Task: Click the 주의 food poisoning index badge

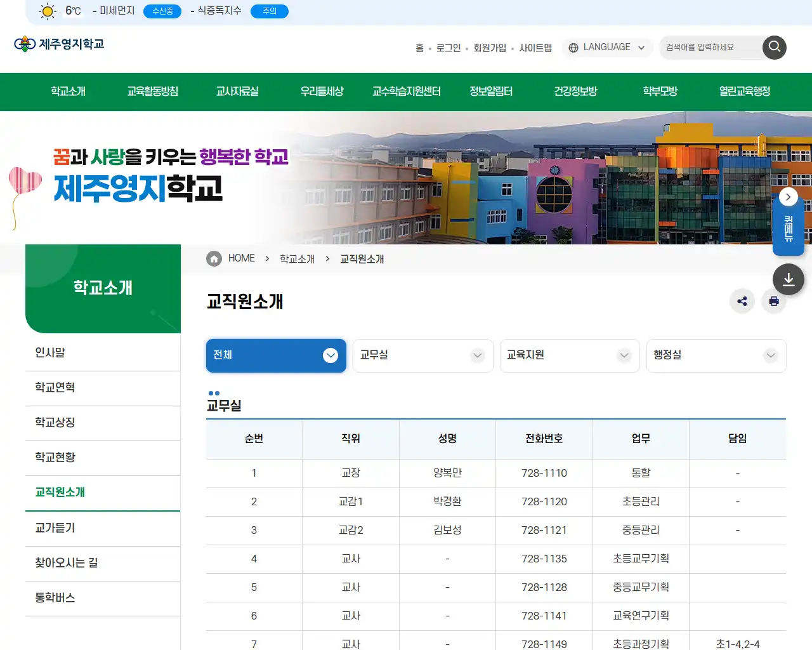Action: tap(270, 11)
